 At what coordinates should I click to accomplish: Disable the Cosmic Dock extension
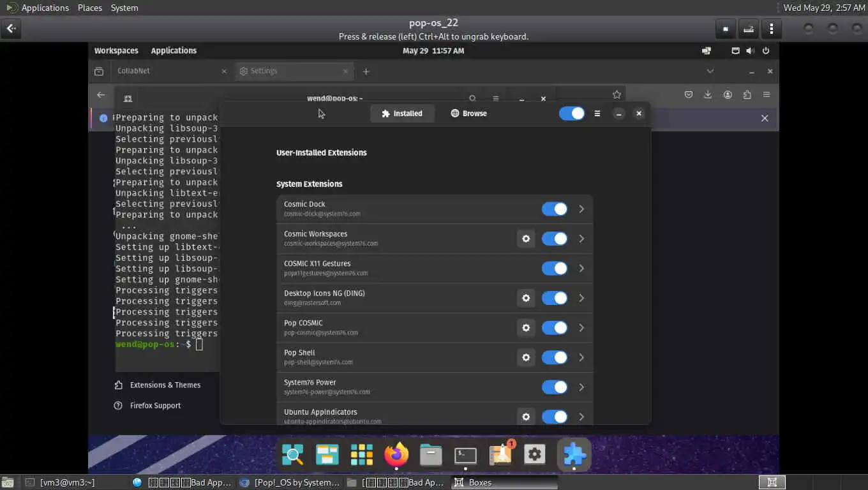554,209
